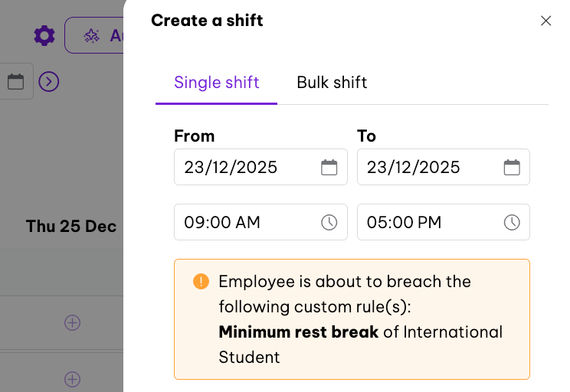Go to next week with circled arrow

[x=49, y=81]
